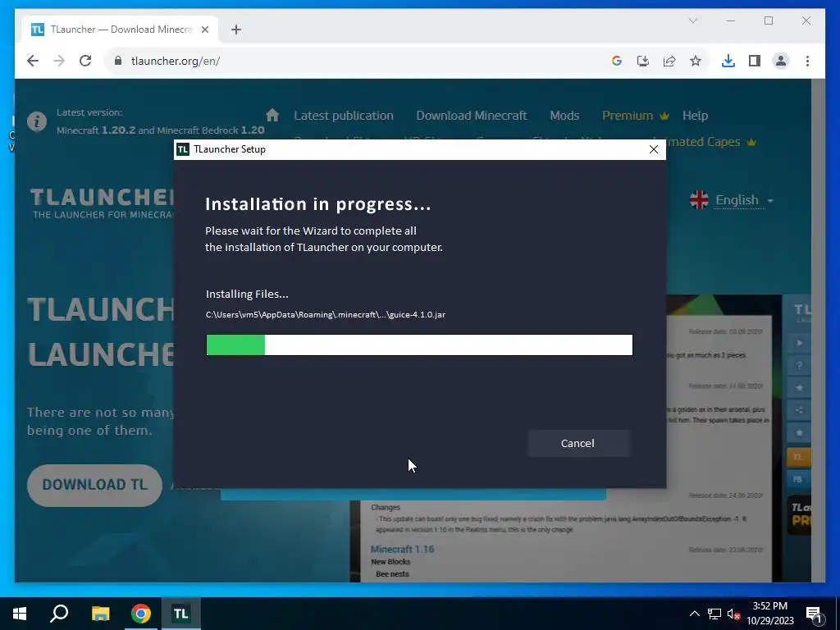Open the notification center
This screenshot has height=630, width=840.
click(815, 614)
